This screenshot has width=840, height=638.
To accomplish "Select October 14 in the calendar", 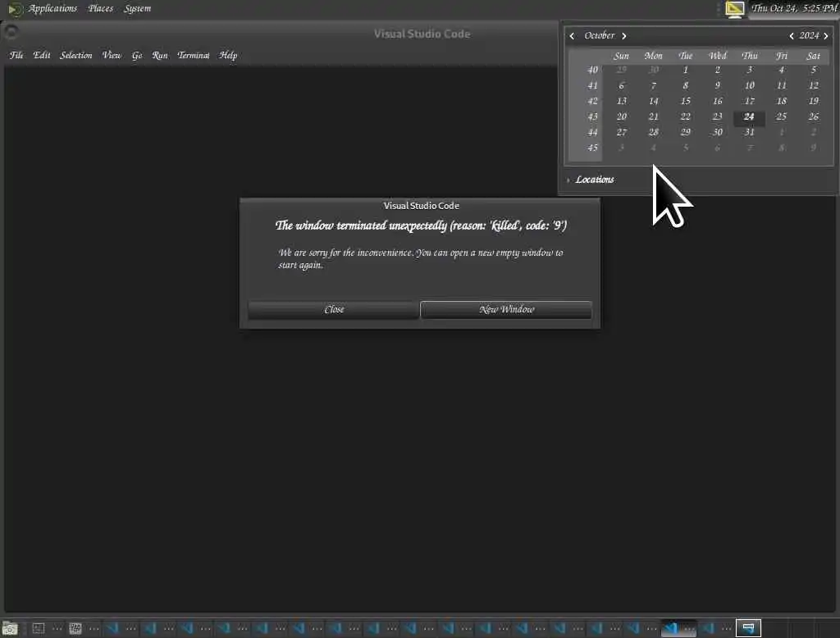I will pyautogui.click(x=654, y=101).
